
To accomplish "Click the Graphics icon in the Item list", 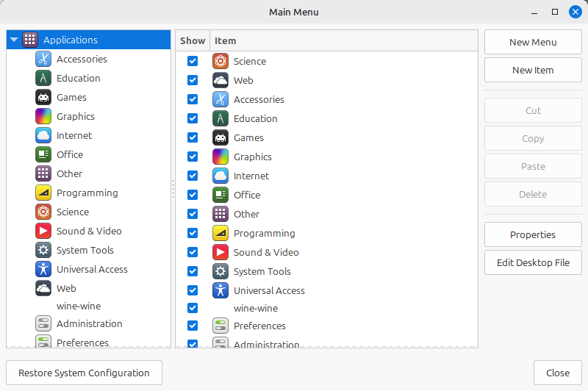I will click(x=220, y=157).
